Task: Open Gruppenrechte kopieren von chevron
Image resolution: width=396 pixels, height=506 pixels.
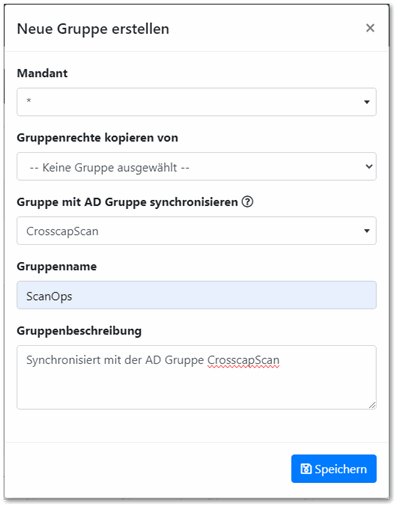Action: tap(369, 166)
